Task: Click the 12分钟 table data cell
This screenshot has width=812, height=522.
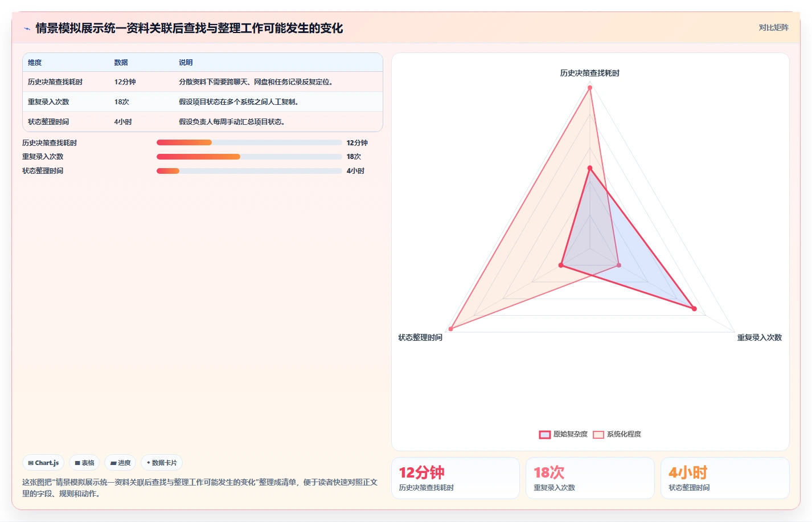Action: pos(125,82)
